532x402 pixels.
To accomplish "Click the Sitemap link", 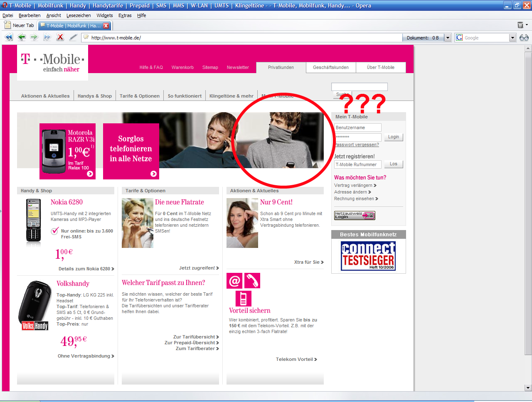I will (210, 67).
